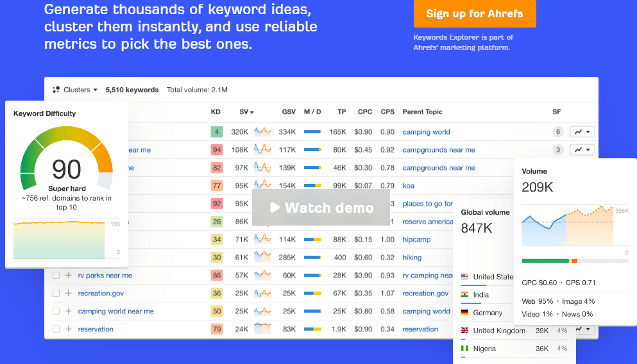The image size is (637, 364).
Task: Click the Keyword Difficulty gauge
Action: coord(67,158)
